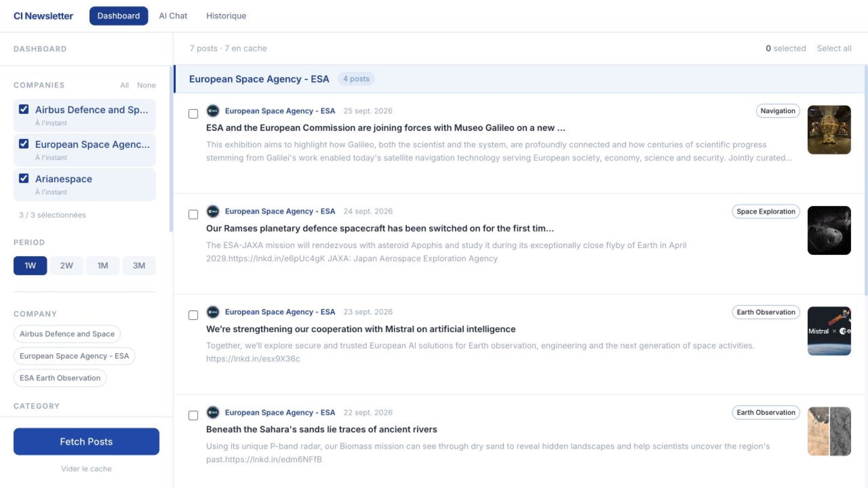Open the Mistral post thumbnail
The image size is (868, 488).
pos(829,331)
